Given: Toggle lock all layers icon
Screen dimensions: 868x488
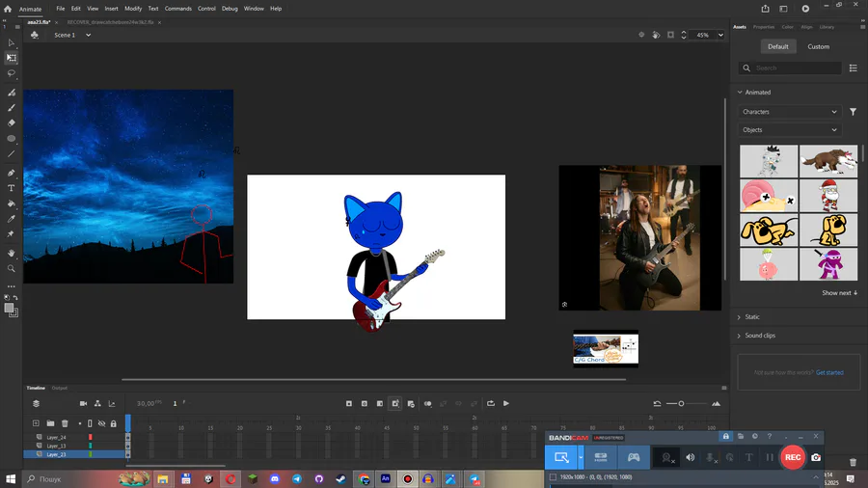Looking at the screenshot, I should pos(114,423).
